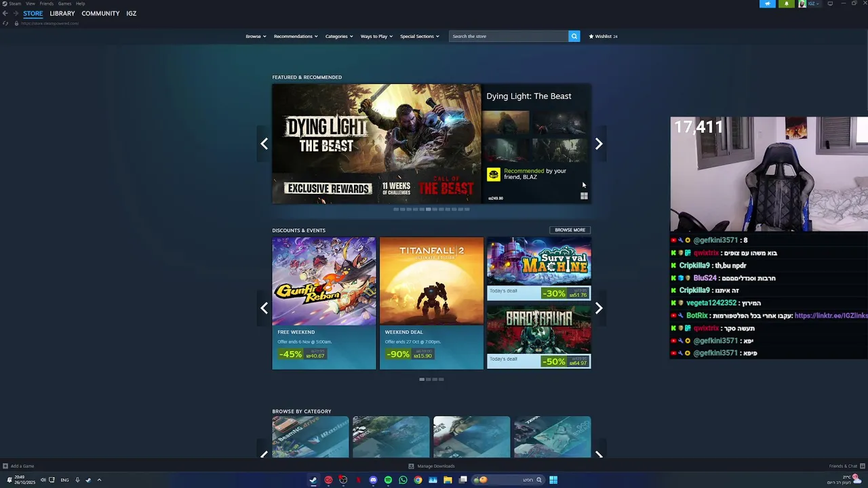Click the Add a Game plus icon

[x=5, y=466]
